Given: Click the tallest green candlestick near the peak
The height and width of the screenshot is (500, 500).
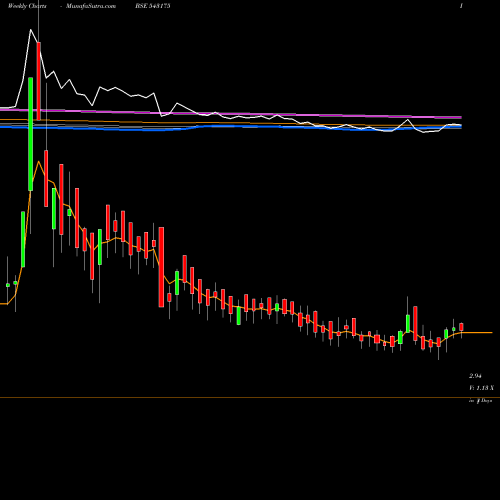Looking at the screenshot, I should [31, 134].
